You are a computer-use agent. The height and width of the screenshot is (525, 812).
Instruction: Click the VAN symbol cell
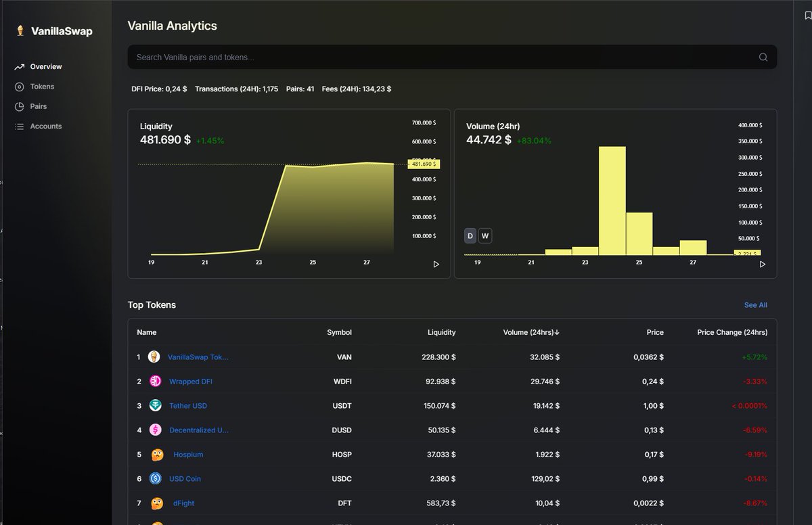point(344,357)
